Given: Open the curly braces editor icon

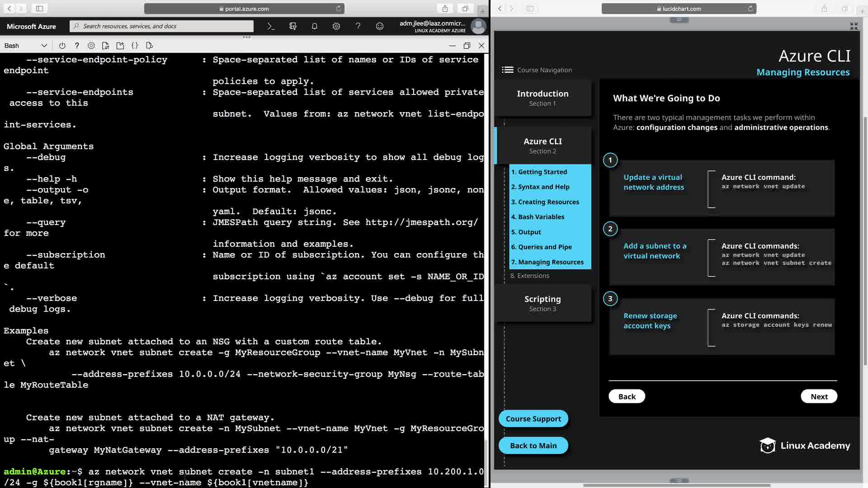Looking at the screenshot, I should point(135,46).
